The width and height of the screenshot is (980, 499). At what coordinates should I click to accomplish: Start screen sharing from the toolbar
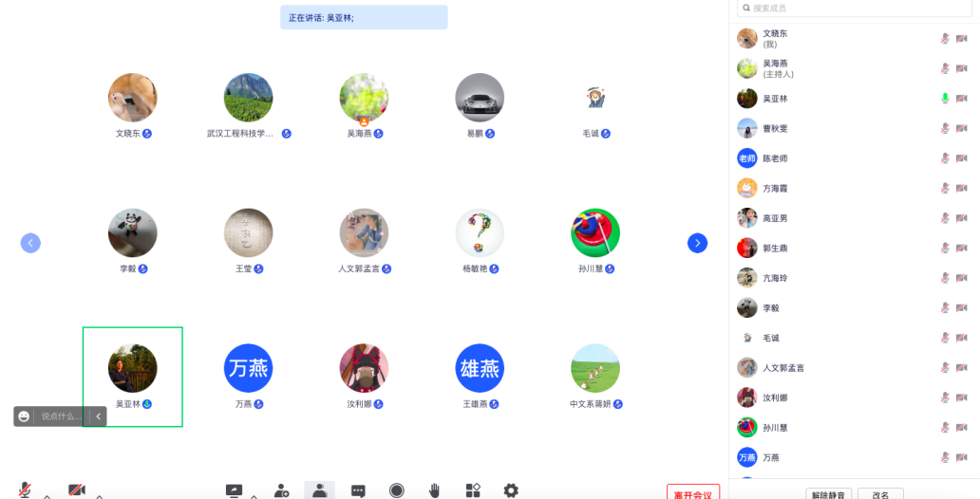234,490
